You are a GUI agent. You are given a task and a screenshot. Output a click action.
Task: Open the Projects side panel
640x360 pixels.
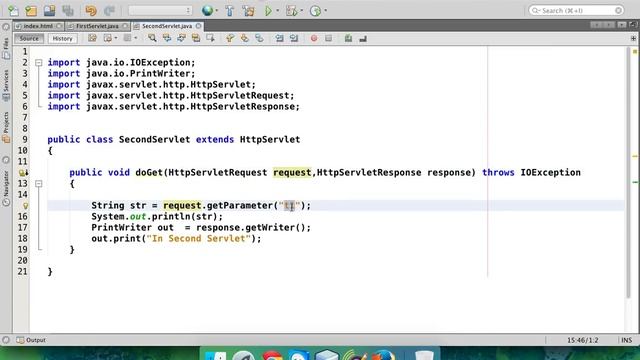6,127
